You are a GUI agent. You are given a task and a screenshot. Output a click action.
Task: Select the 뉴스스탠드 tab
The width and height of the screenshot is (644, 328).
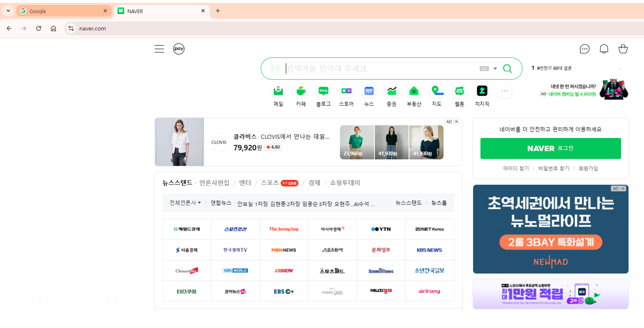pos(177,183)
